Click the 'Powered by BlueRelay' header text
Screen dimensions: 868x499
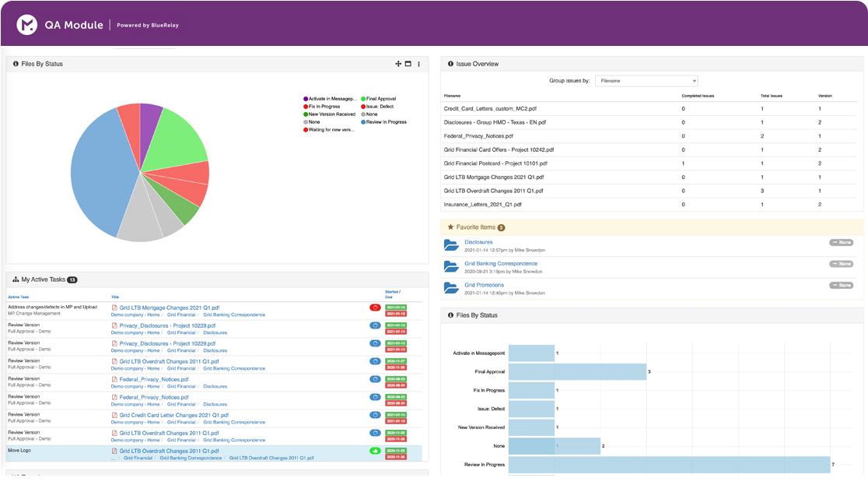click(147, 26)
